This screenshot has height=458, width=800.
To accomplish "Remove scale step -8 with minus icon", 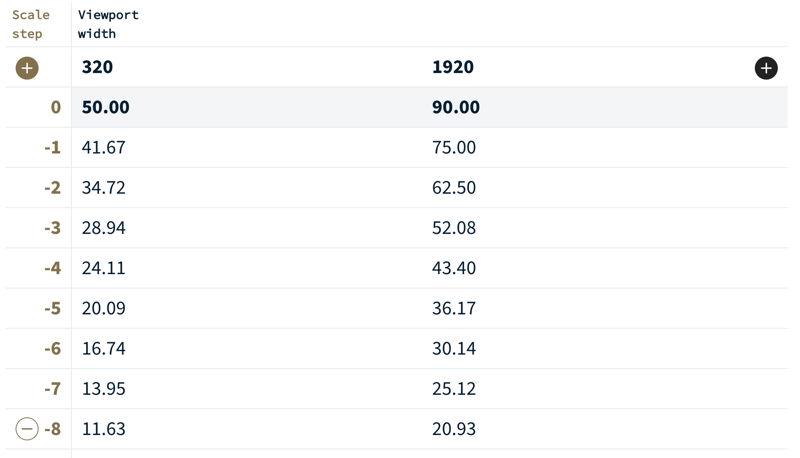I will [27, 429].
